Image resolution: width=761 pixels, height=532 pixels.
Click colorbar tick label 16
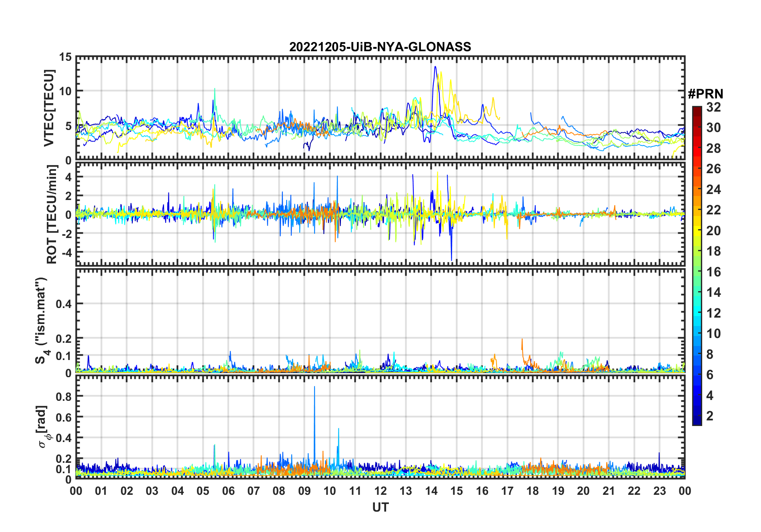tap(713, 272)
